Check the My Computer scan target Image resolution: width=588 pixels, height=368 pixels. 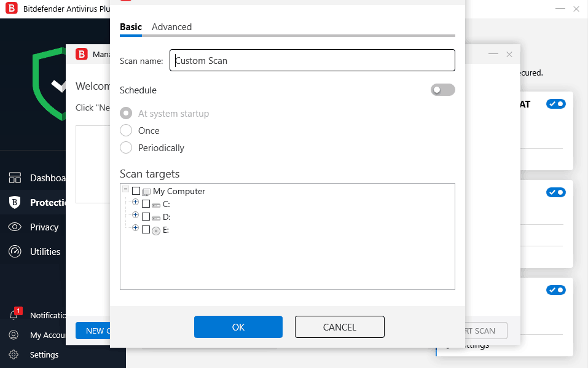[136, 190]
